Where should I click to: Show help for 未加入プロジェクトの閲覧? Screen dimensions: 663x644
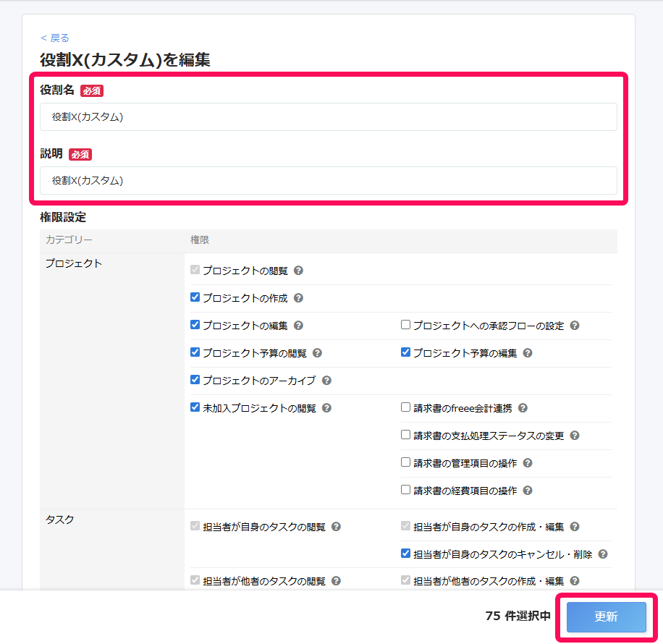pos(326,407)
